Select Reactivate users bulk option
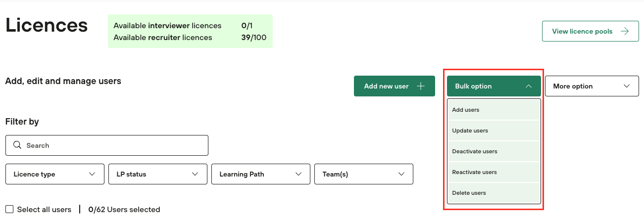The height and width of the screenshot is (221, 644). [x=493, y=172]
